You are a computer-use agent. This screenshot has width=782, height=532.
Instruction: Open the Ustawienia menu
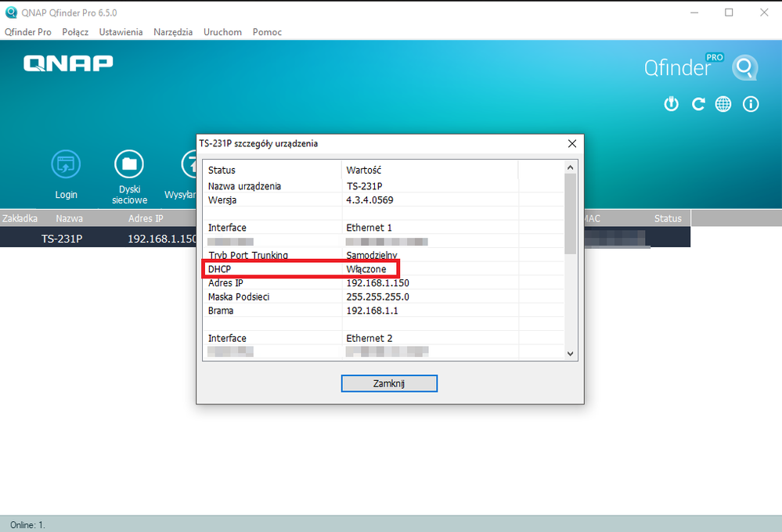point(121,32)
